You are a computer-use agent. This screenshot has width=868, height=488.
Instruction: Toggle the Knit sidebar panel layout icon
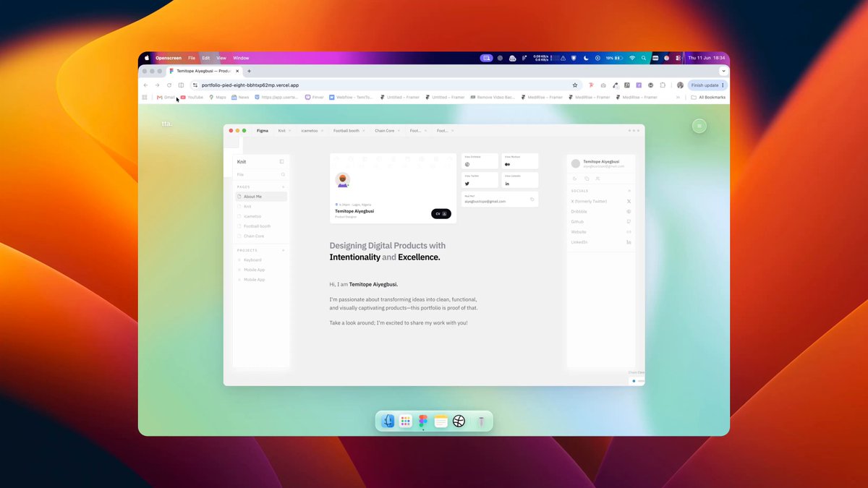(282, 162)
